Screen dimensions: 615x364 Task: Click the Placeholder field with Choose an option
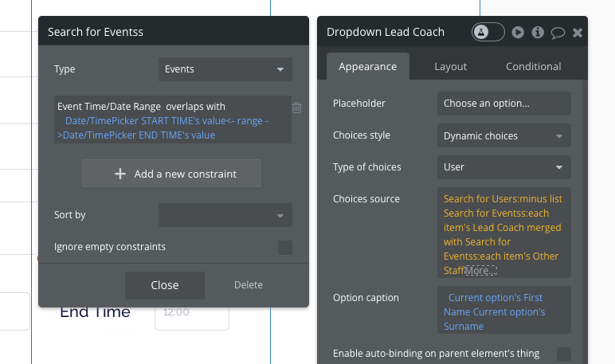pyautogui.click(x=504, y=104)
